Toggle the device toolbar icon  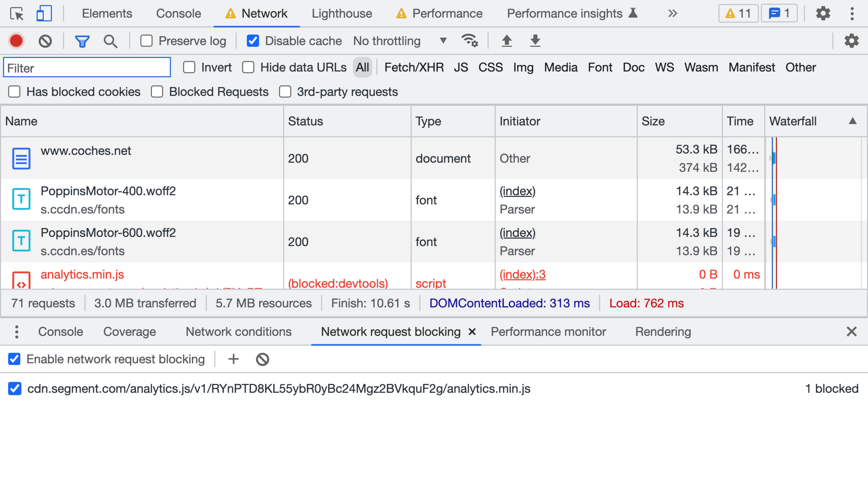coord(44,14)
